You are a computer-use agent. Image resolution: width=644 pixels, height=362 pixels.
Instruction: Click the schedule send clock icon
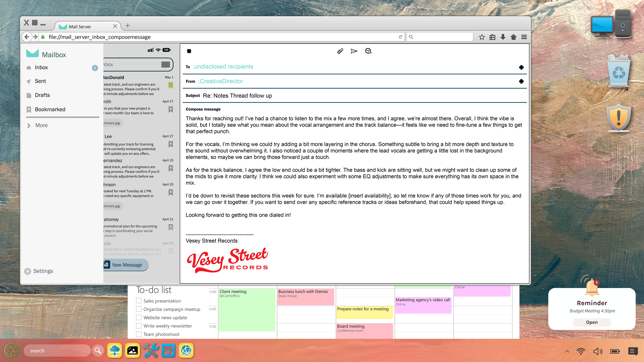tap(368, 51)
